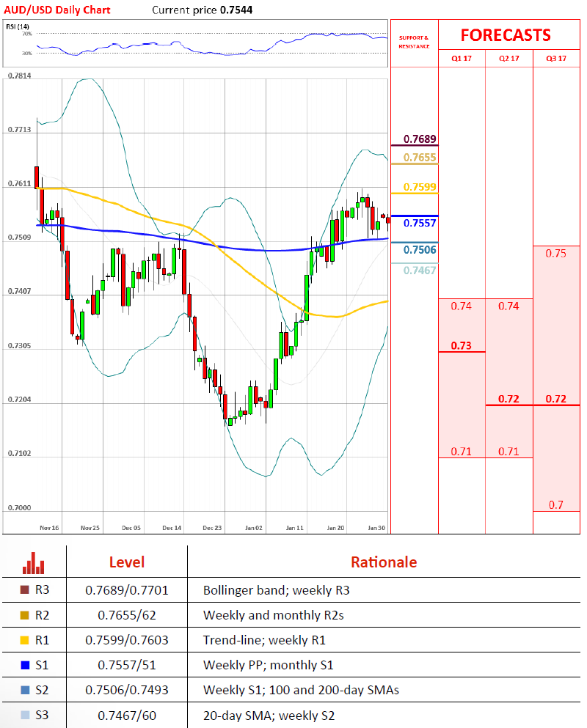Select the Q2 17 forecast column header
Viewport: 587px width, 728px height.
(509, 59)
